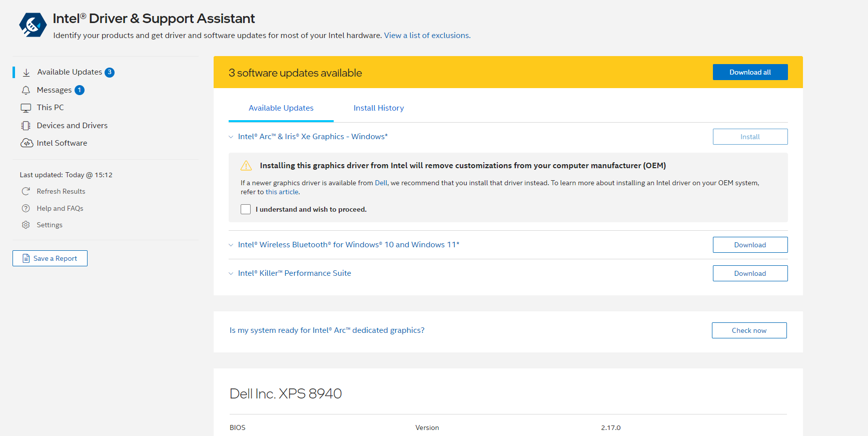Collapse the Intel Arc & Iris Xe Graphics entry
The width and height of the screenshot is (868, 436).
(231, 137)
